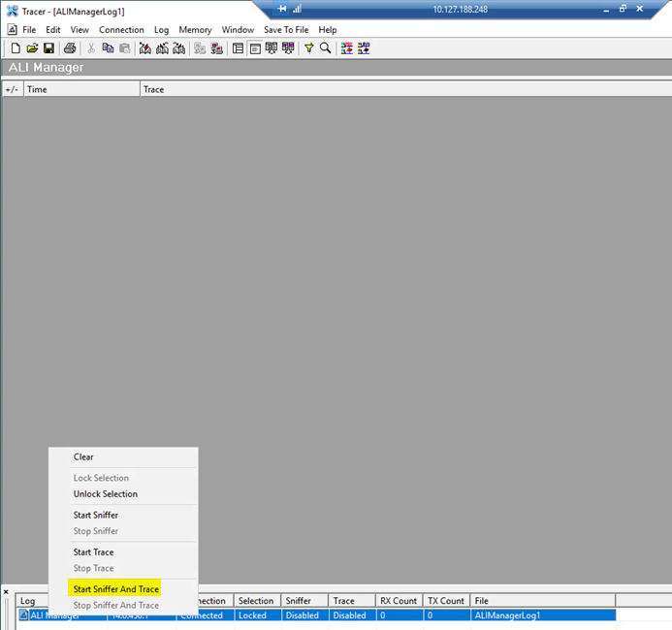This screenshot has width=672, height=630.
Task: Click the Selection column header
Action: 257,601
